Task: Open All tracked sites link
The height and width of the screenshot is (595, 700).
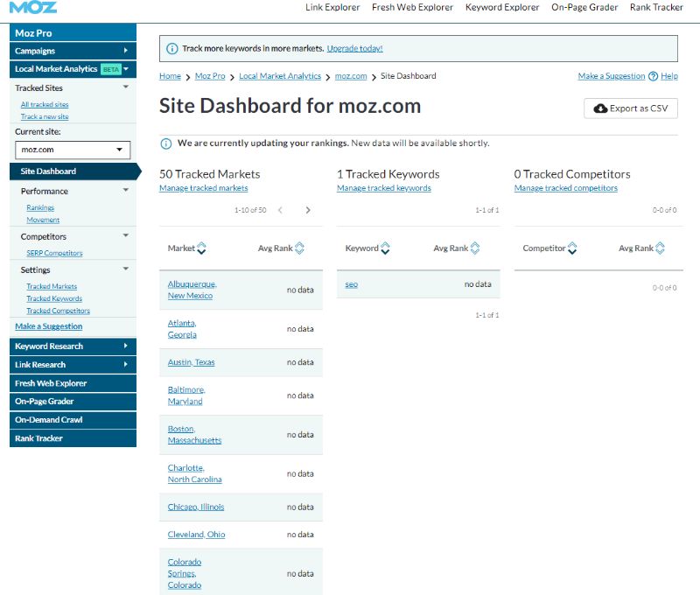Action: pos(45,104)
